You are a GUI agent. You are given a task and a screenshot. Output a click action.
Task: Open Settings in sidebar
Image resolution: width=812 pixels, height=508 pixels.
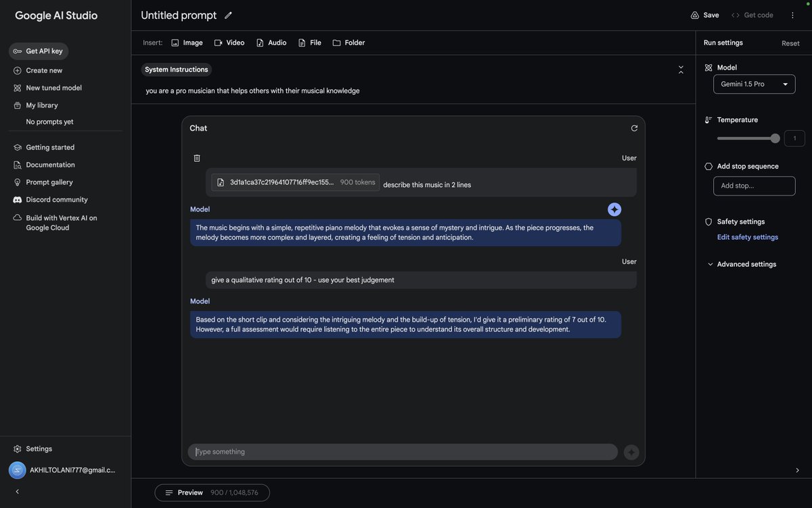32,449
